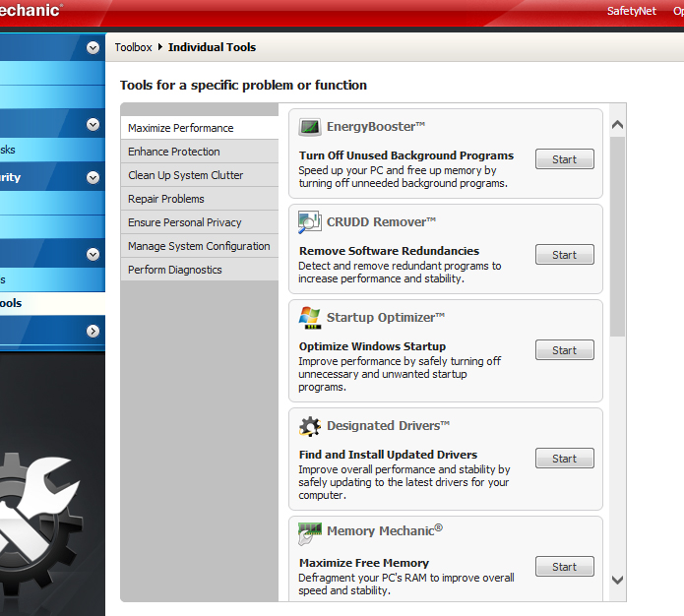Click the tools list scroll-down arrow
This screenshot has height=616, width=684.
[617, 580]
